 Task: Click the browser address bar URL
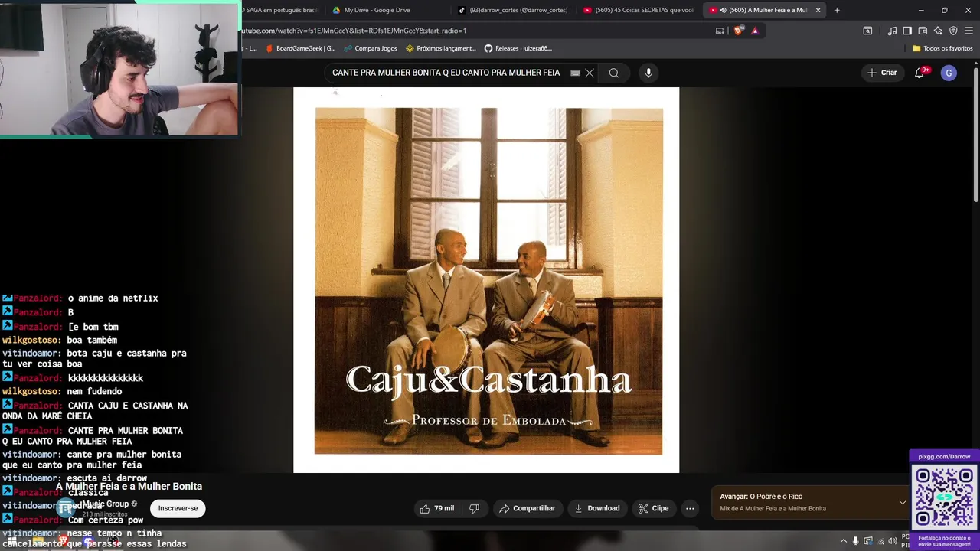click(x=354, y=31)
